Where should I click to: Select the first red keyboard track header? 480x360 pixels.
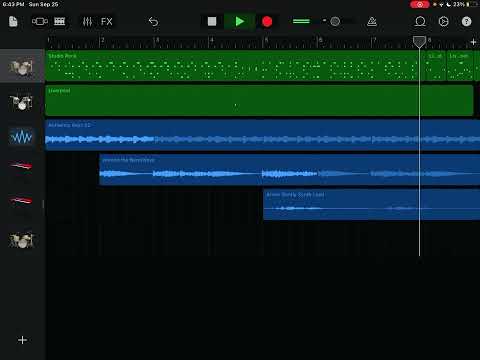pyautogui.click(x=22, y=165)
